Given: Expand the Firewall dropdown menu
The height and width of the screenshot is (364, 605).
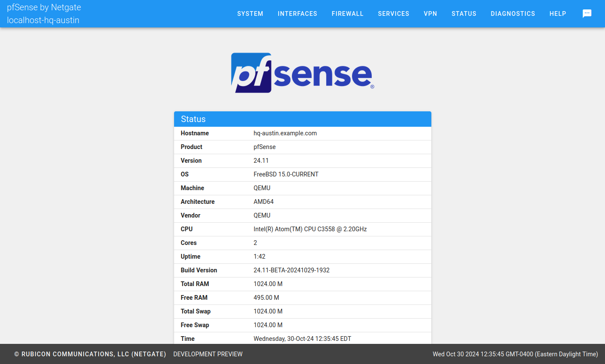Looking at the screenshot, I should (347, 14).
